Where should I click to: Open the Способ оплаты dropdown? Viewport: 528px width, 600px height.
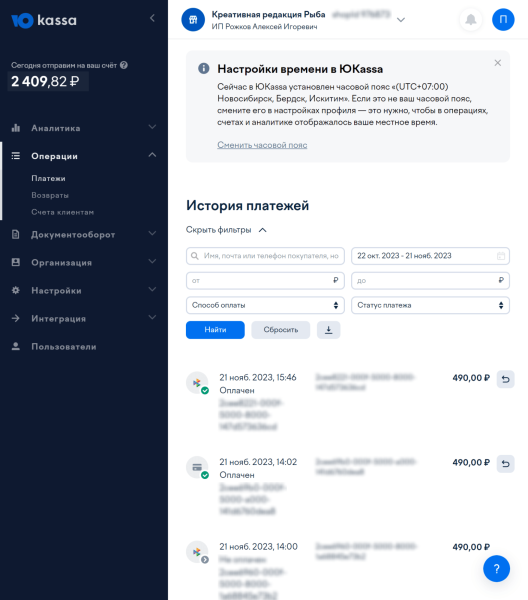(x=265, y=305)
